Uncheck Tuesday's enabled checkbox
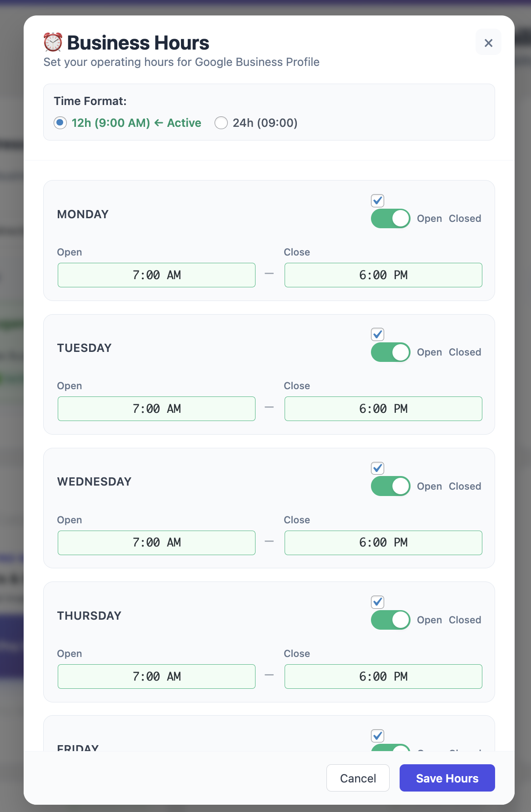The height and width of the screenshot is (812, 531). (x=377, y=334)
